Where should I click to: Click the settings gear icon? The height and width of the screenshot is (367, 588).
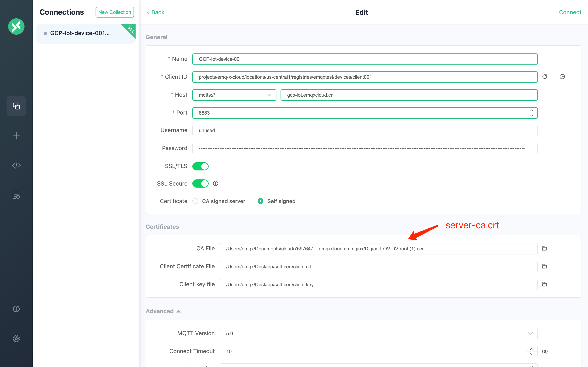point(16,338)
